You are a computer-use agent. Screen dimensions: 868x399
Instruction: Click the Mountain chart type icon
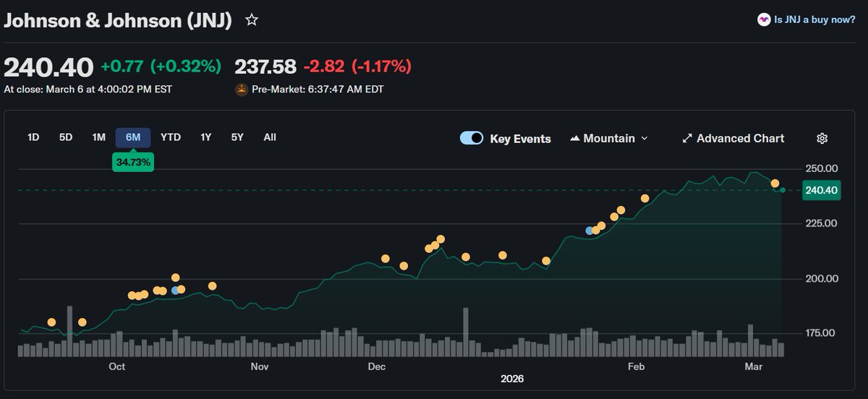click(x=575, y=138)
